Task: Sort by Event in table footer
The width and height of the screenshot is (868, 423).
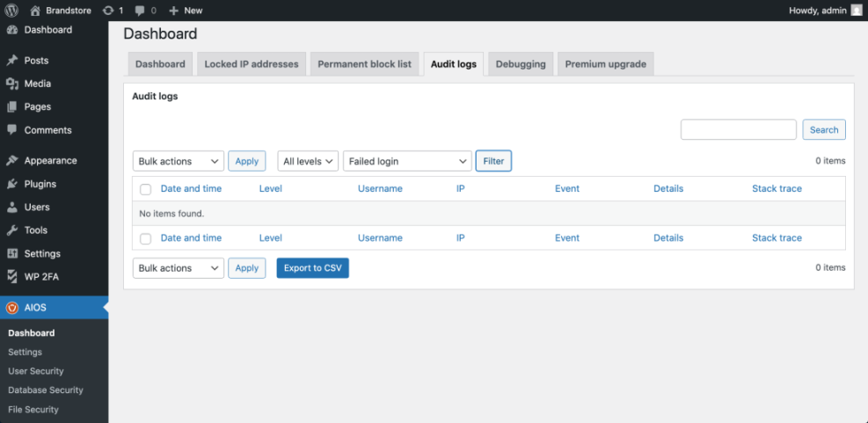Action: pyautogui.click(x=567, y=237)
